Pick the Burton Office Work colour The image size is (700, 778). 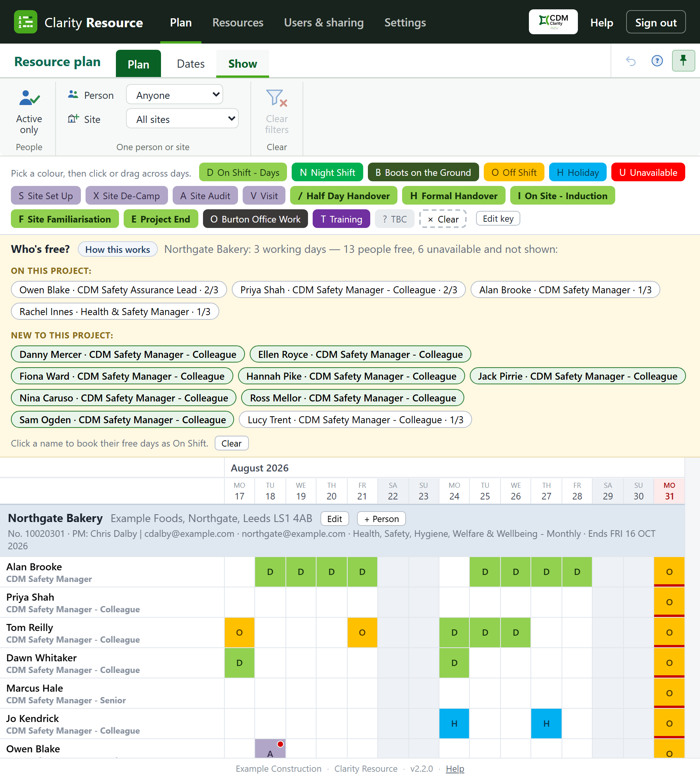tap(255, 219)
